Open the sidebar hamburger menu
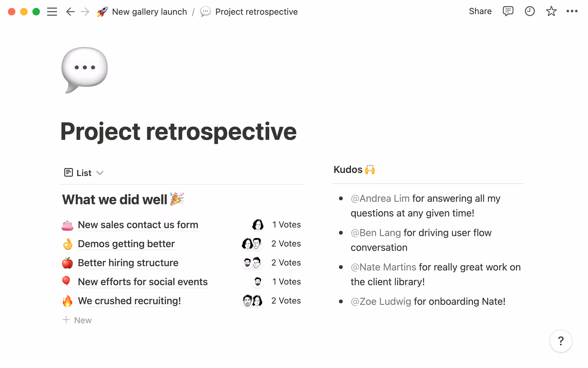The height and width of the screenshot is (368, 588). click(52, 12)
